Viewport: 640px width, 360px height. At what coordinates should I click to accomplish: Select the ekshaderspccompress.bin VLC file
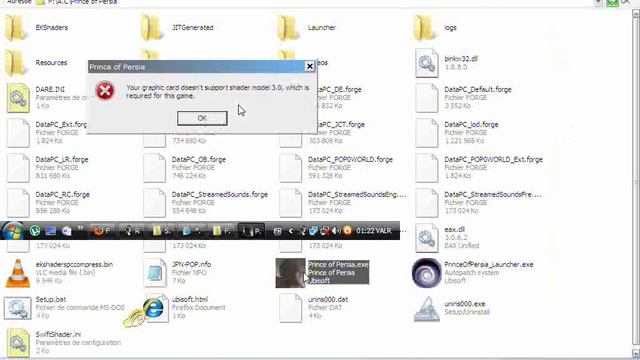[60, 273]
